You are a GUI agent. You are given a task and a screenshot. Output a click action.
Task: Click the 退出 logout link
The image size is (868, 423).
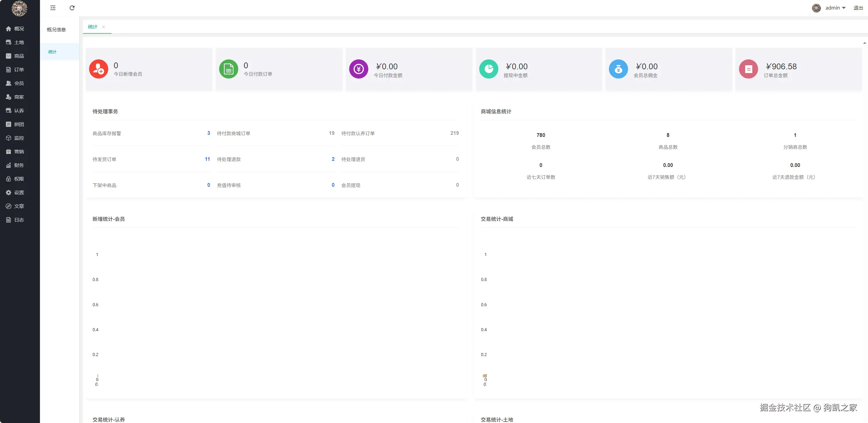coord(858,8)
